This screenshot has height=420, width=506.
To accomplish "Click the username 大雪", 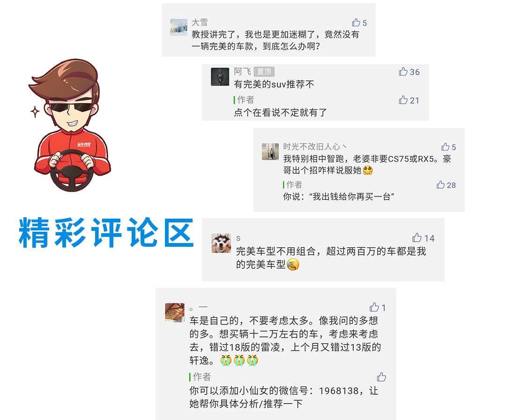I will [x=200, y=22].
